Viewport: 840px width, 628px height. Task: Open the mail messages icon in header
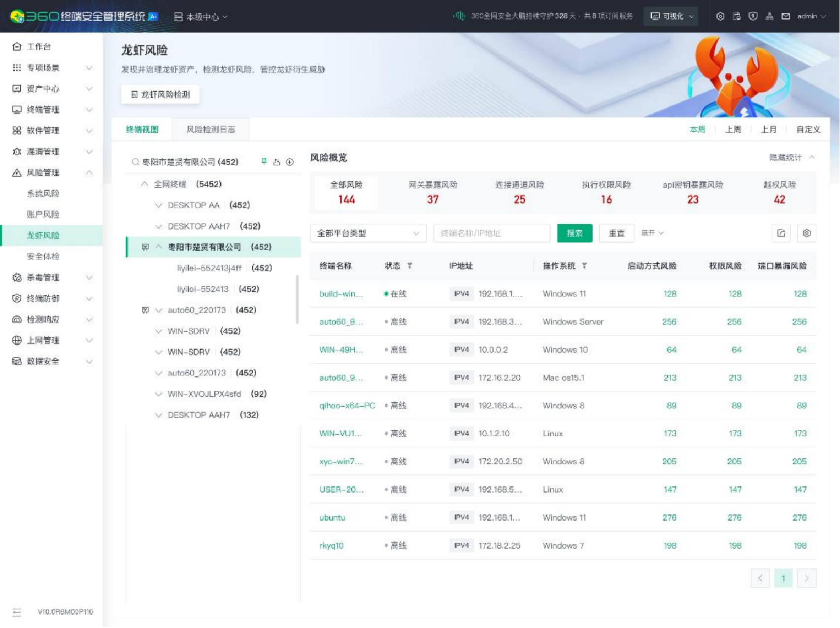click(x=786, y=16)
